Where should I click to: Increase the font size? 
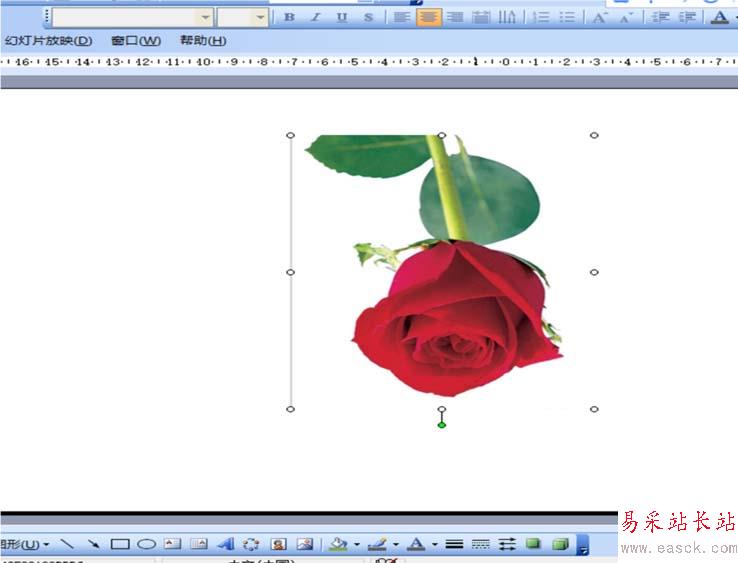pos(599,17)
